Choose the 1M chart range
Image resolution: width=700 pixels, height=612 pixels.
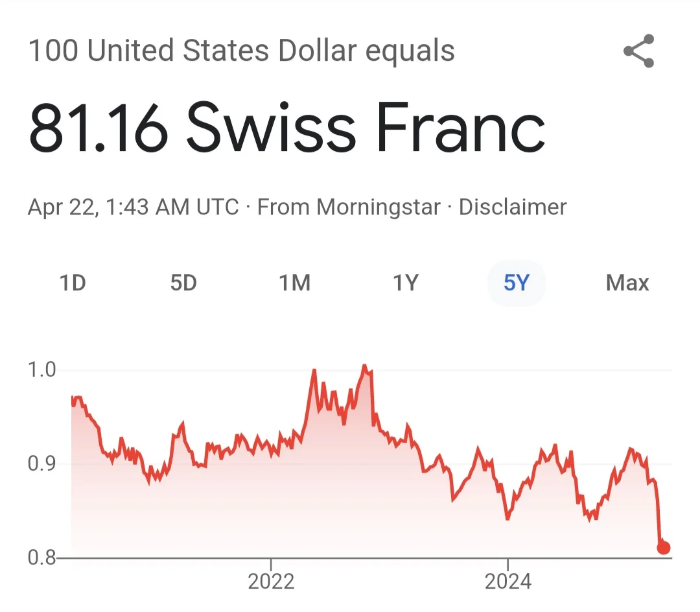[x=294, y=283]
